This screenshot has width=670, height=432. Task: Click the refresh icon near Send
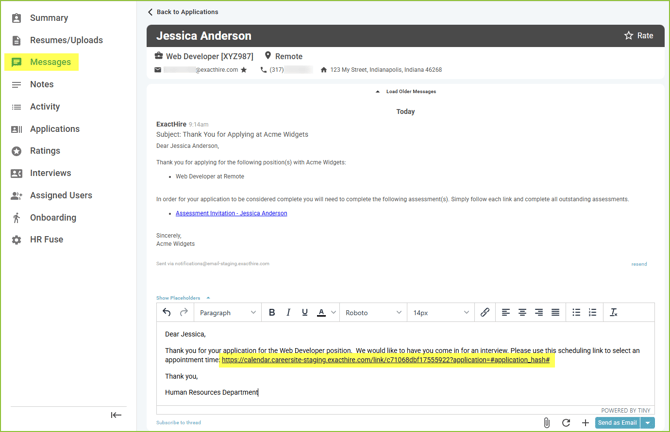point(566,423)
